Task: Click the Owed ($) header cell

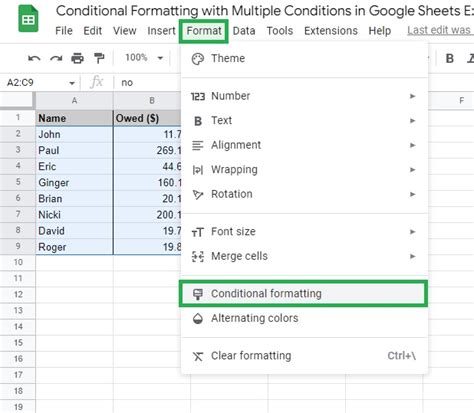Action: (x=147, y=118)
